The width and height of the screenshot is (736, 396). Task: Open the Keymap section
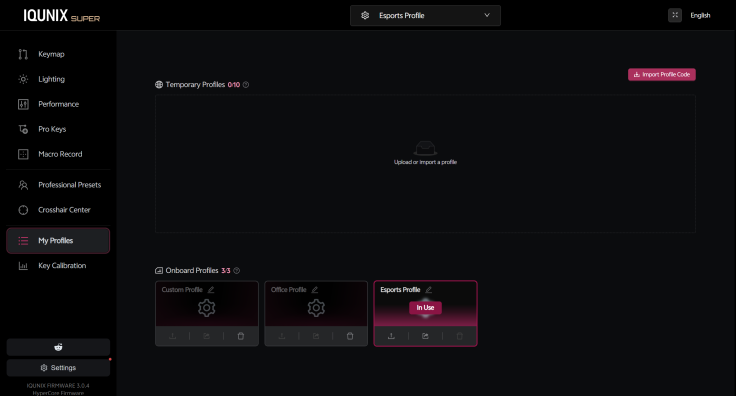pos(58,54)
